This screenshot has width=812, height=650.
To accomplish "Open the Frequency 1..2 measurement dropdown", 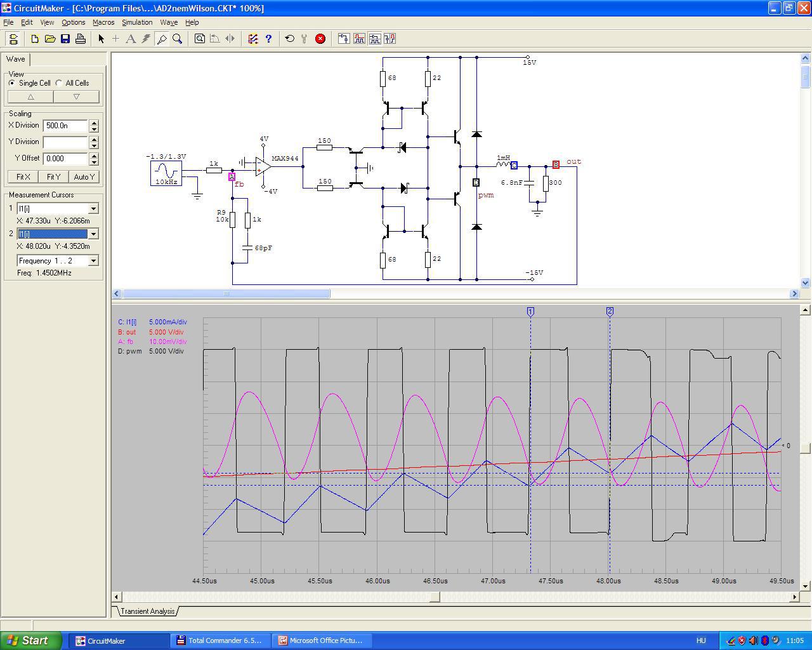I will (x=93, y=261).
